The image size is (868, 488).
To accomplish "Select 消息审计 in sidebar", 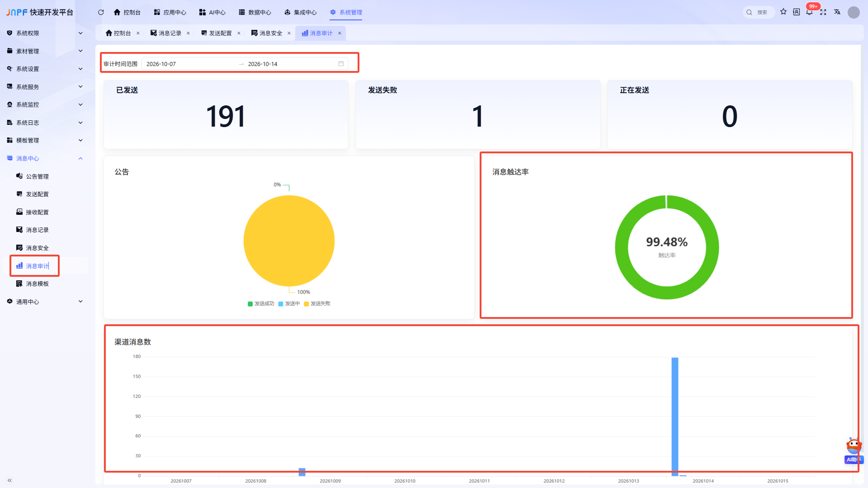I will (x=37, y=266).
